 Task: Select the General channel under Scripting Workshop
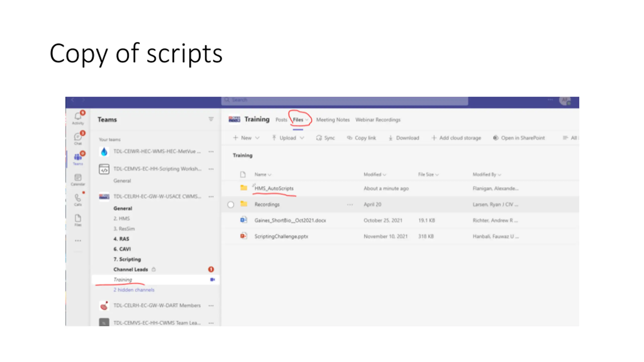(x=122, y=181)
